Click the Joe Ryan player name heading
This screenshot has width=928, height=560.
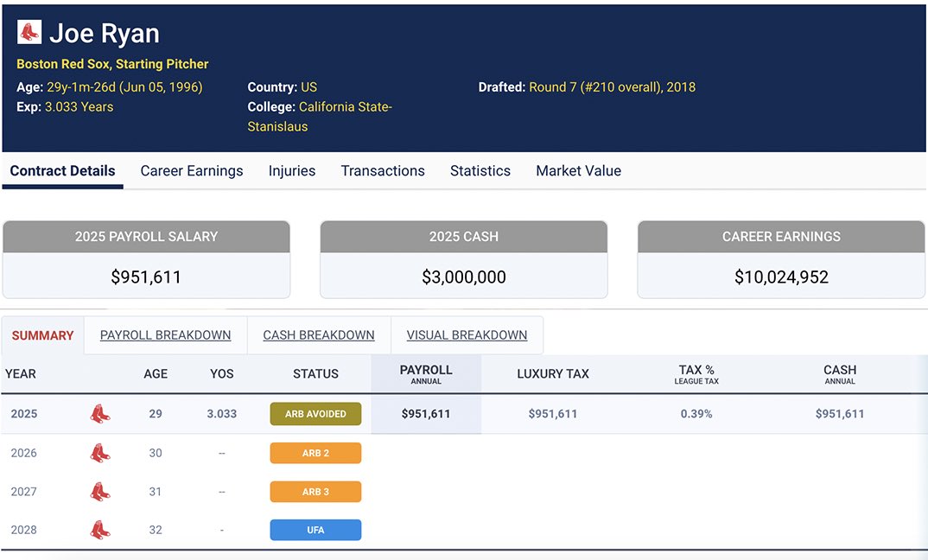105,33
